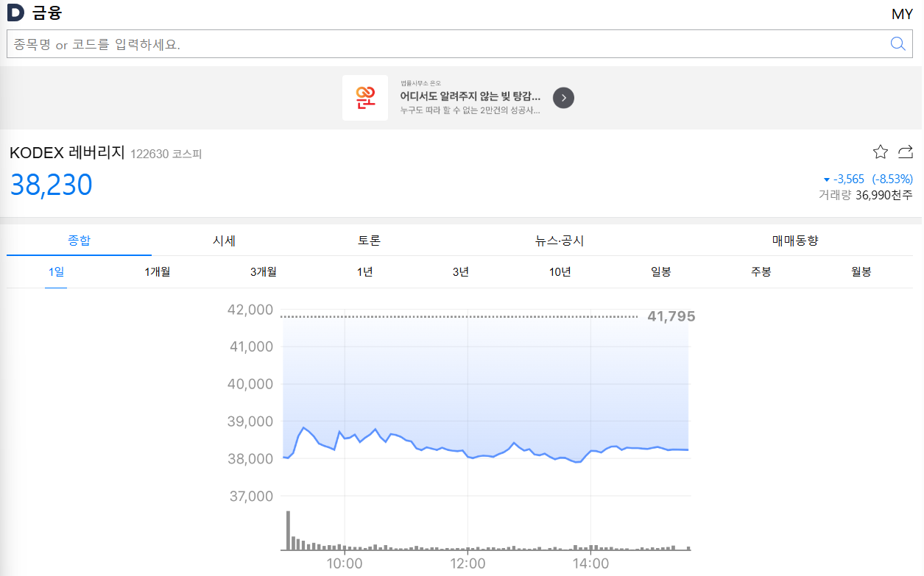Viewport: 924px width, 576px height.
Task: Switch the chart to 월봉 view
Action: coord(859,271)
